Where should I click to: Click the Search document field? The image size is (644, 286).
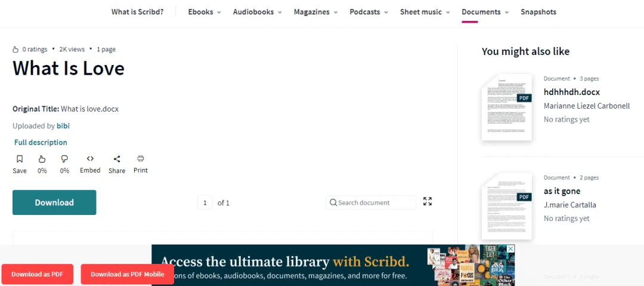coord(371,202)
